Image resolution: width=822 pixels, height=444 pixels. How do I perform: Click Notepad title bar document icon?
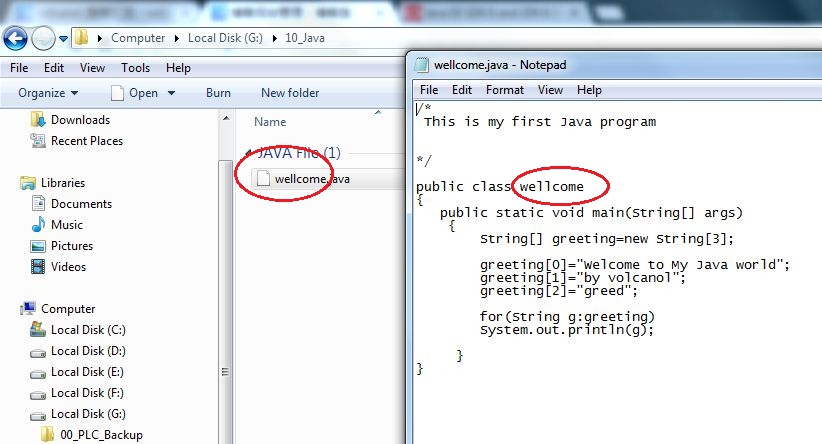[x=421, y=65]
